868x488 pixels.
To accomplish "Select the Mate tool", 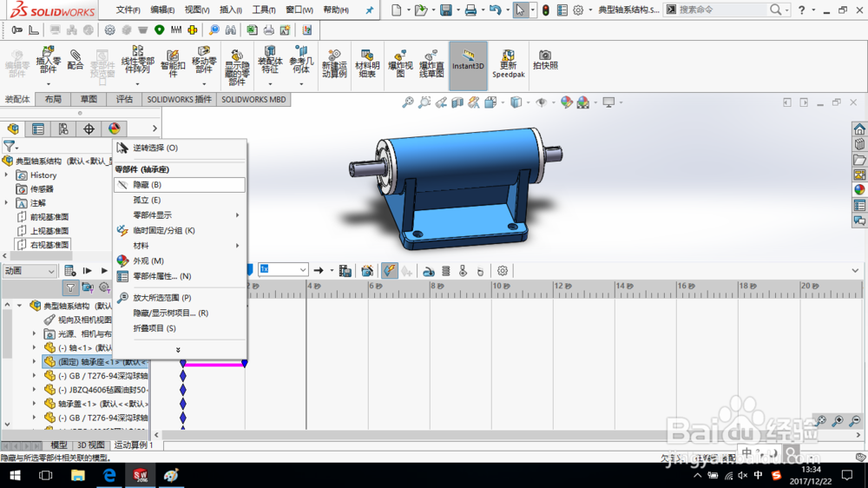I will tap(76, 60).
